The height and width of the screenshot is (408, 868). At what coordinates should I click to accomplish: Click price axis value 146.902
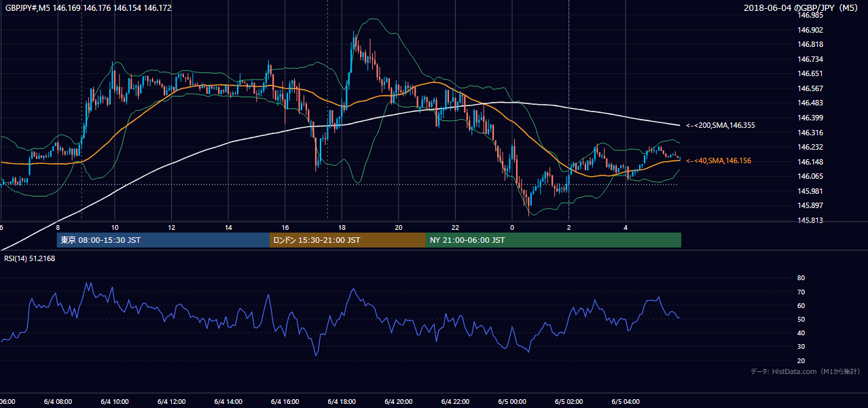click(810, 30)
